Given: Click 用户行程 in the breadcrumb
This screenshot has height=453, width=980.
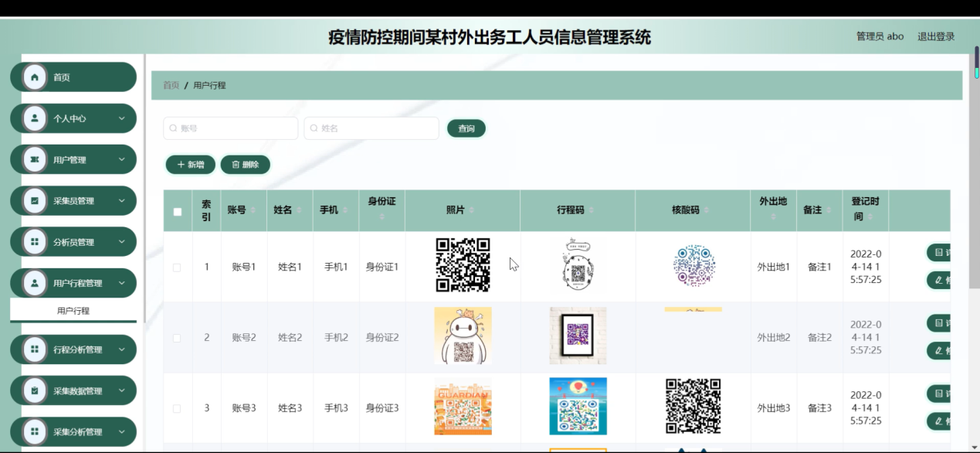Looking at the screenshot, I should [x=209, y=85].
